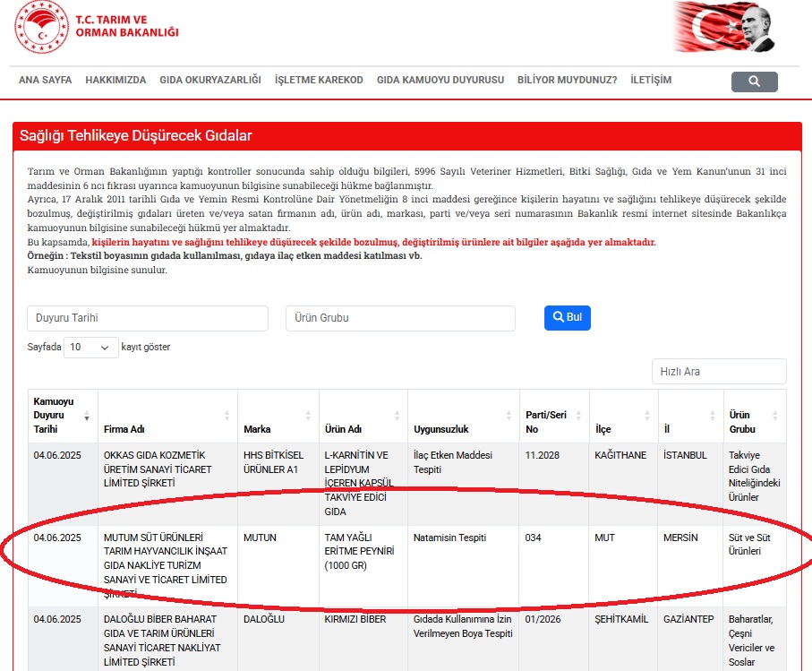812x671 pixels.
Task: Sort table by İl column
Action: pos(712,416)
